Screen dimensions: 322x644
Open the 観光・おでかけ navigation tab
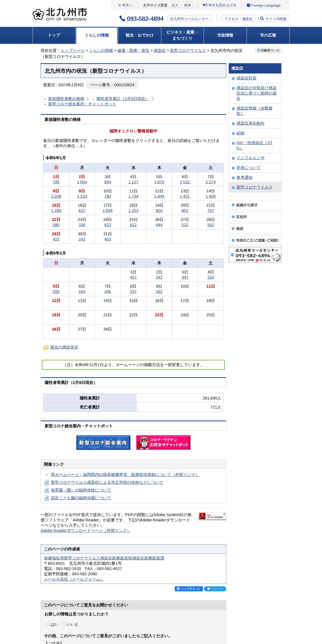point(140,35)
